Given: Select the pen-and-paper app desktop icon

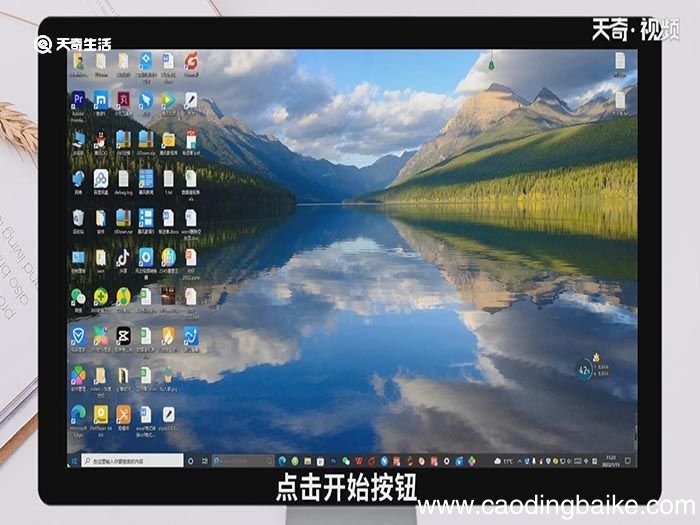Looking at the screenshot, I should click(x=191, y=100).
